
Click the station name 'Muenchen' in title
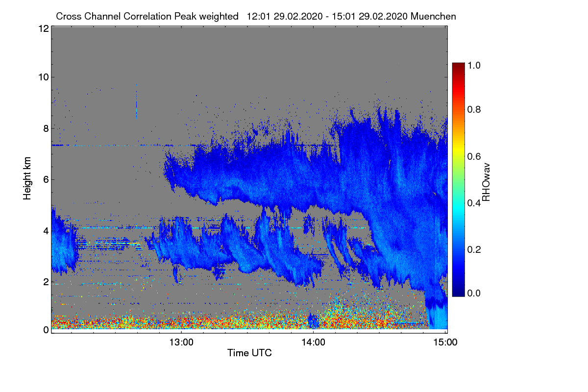click(x=434, y=17)
